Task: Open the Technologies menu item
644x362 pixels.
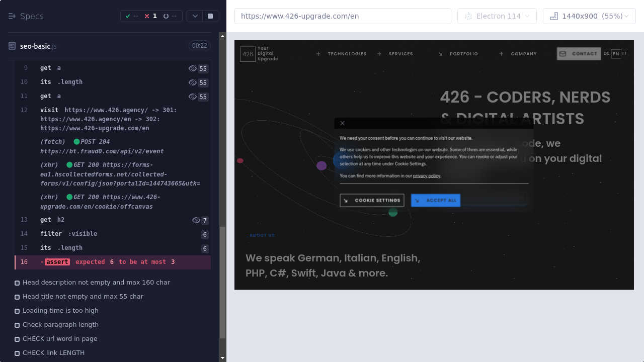Action: click(x=347, y=54)
